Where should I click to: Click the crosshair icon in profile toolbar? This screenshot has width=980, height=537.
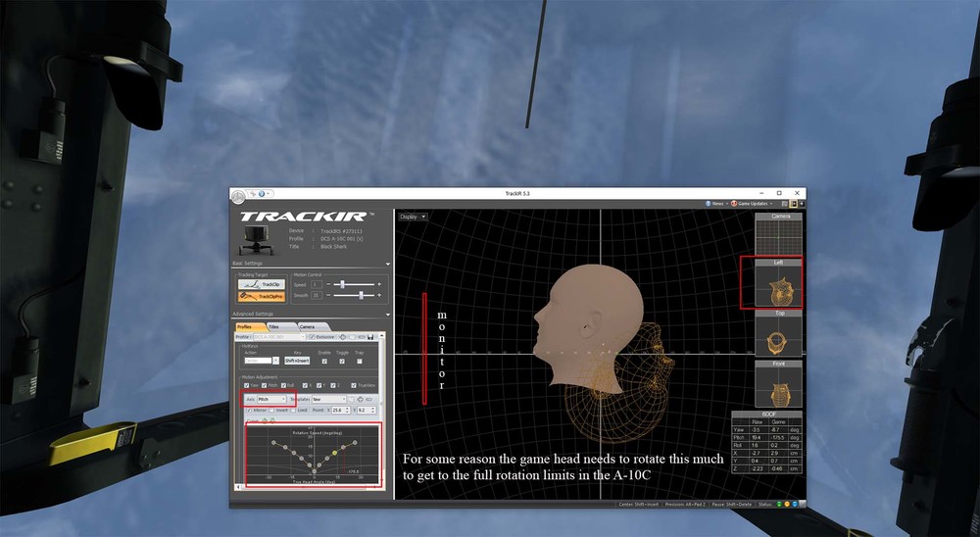pyautogui.click(x=342, y=337)
